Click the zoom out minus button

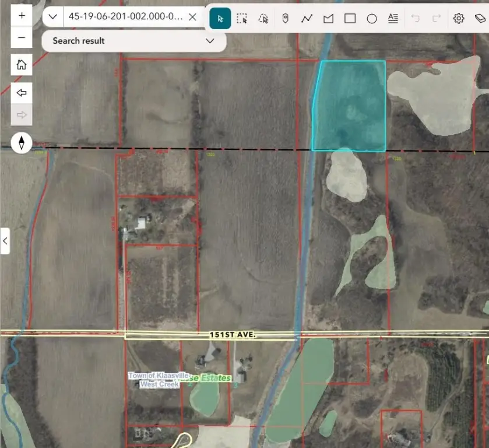point(22,38)
